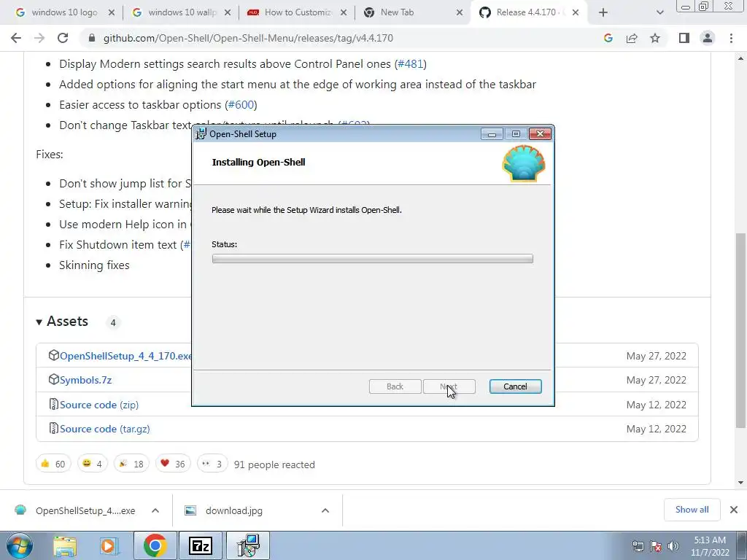Click the browser forward arrow

pyautogui.click(x=39, y=38)
